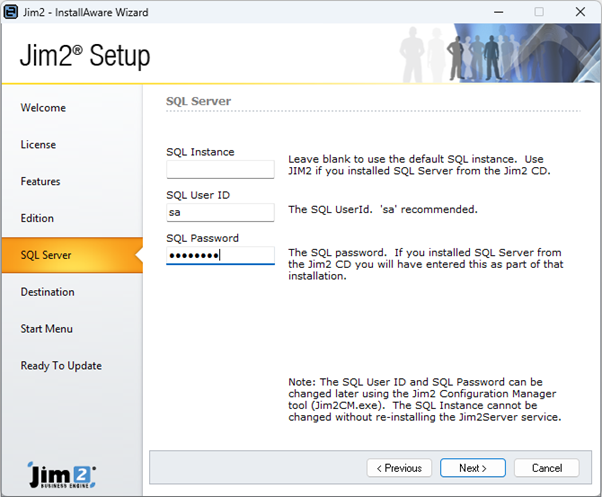602x497 pixels.
Task: Click the SQL User ID field containing sa
Action: pyautogui.click(x=220, y=212)
